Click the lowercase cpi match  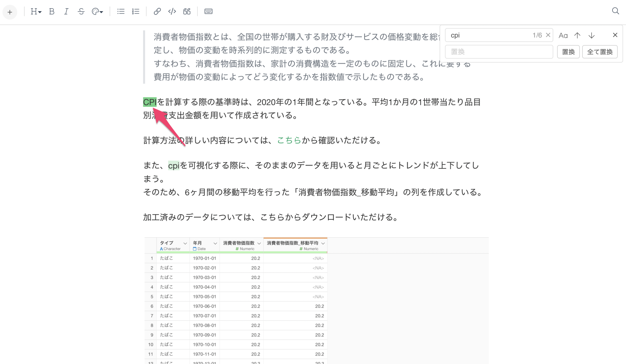click(x=174, y=165)
